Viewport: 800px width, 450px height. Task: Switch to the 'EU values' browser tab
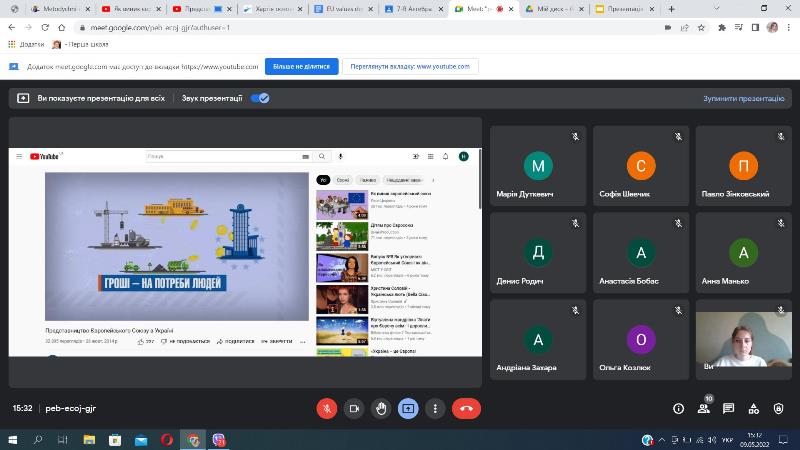340,9
